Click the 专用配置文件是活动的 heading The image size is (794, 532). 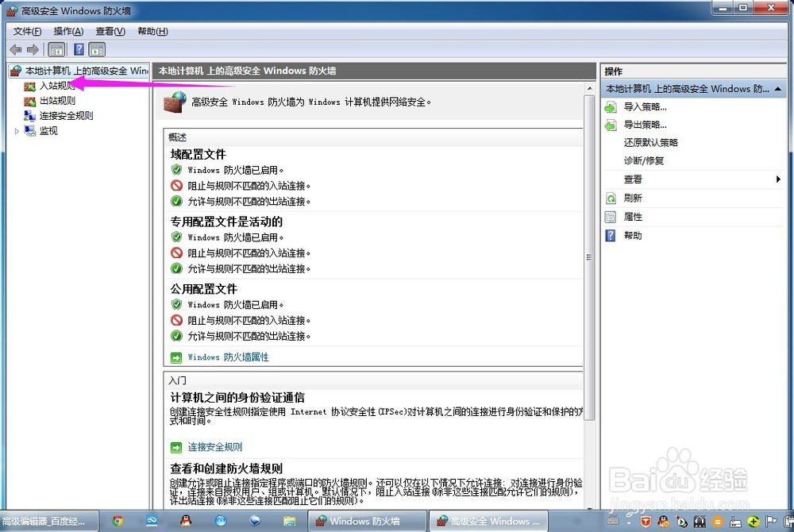tap(226, 222)
